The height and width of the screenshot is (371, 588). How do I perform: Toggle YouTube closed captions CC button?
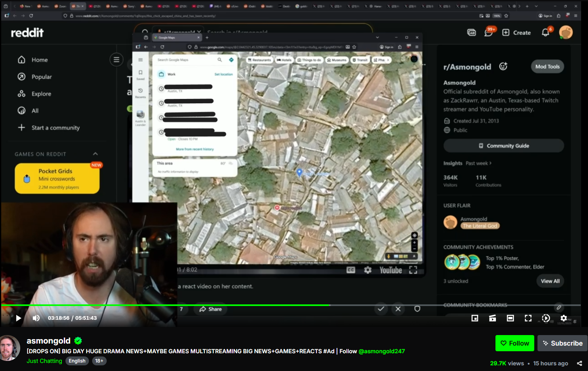point(351,270)
